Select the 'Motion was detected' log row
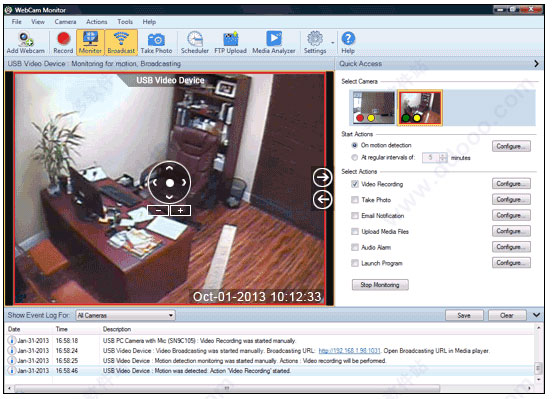 (270, 371)
